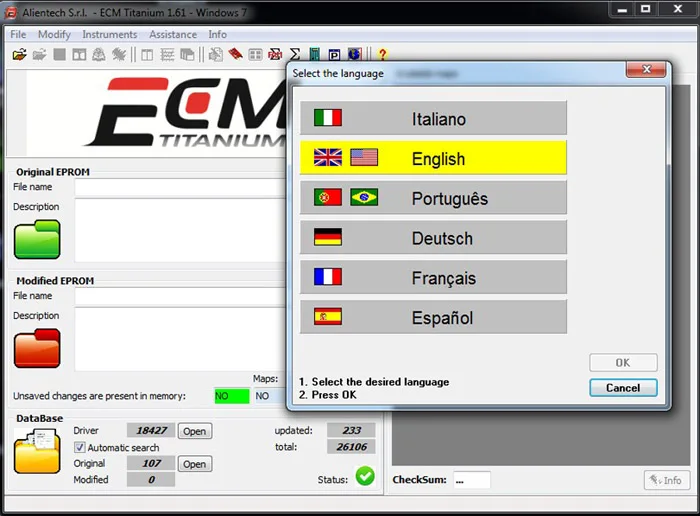Screen dimensions: 700x516
Task: Click the Original count 107
Action: tap(151, 463)
